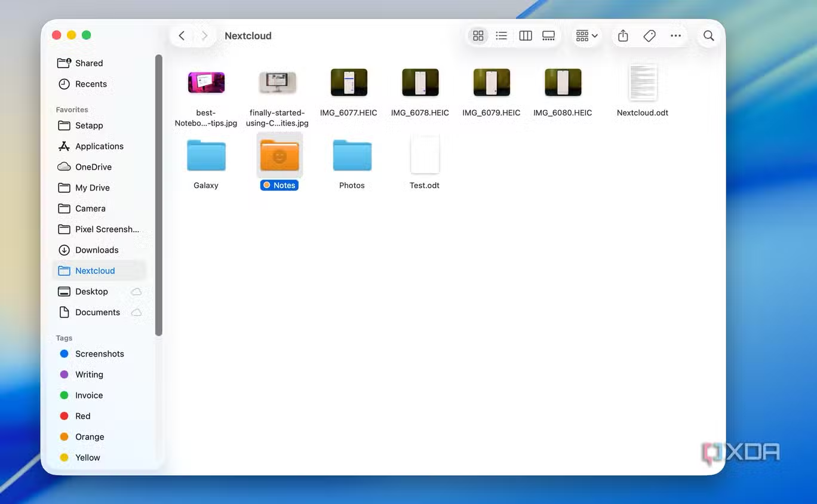
Task: Filter by the Yellow tag
Action: point(99,458)
